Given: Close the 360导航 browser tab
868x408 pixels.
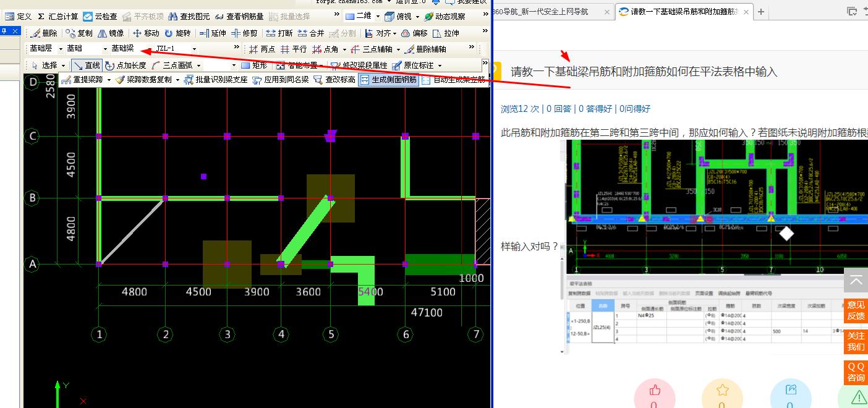Looking at the screenshot, I should (x=607, y=12).
